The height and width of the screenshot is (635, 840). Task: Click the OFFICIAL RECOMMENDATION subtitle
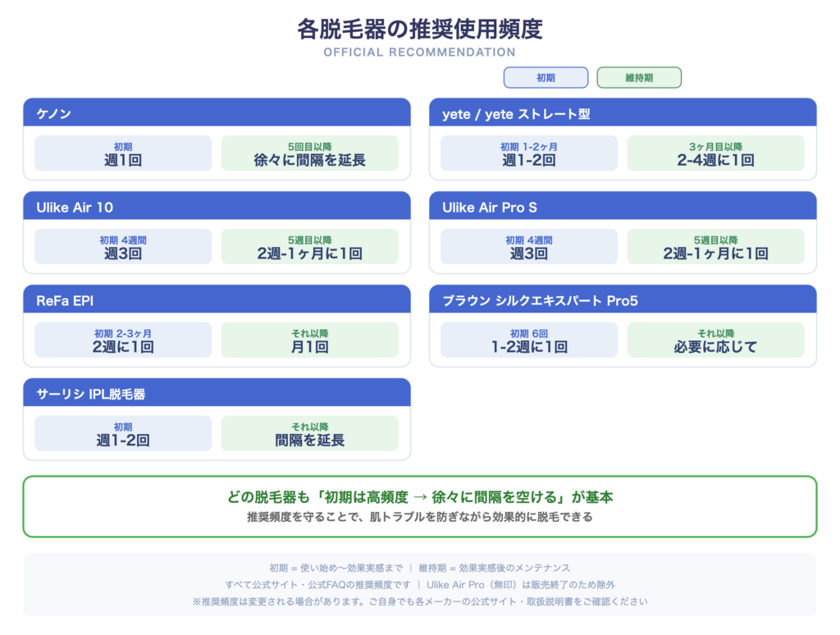click(419, 53)
